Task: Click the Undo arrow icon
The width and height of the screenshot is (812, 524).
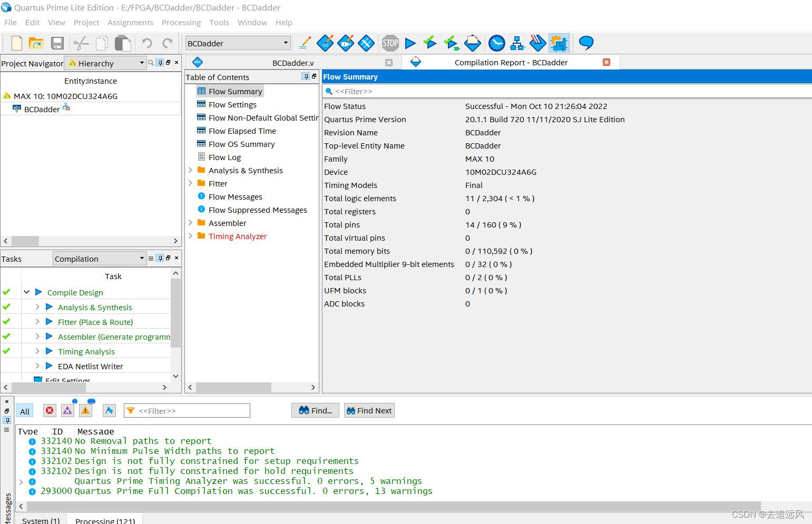Action: [x=147, y=43]
